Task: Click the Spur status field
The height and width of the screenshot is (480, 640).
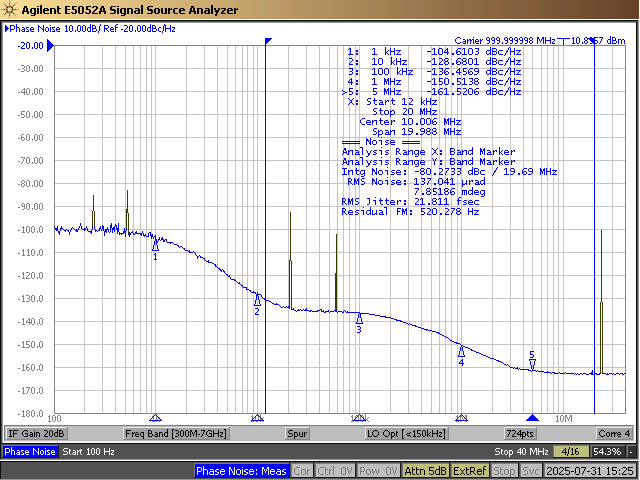Action: click(297, 433)
